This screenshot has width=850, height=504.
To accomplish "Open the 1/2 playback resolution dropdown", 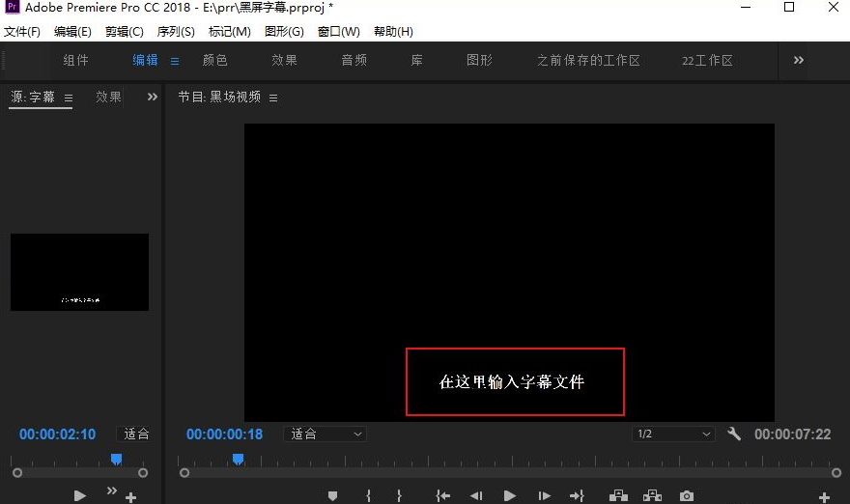I will (673, 434).
